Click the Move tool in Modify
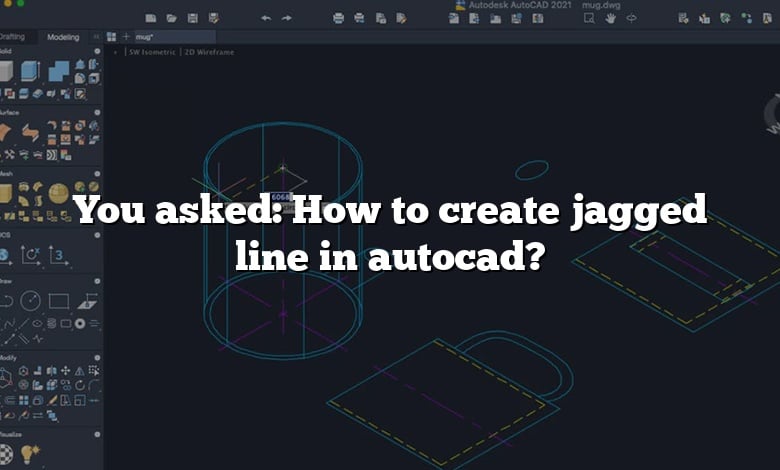This screenshot has height=470, width=780. tap(66, 371)
